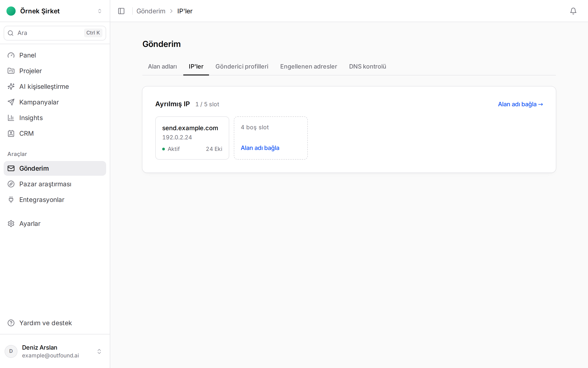
Task: Open Entegrasyonlar
Action: click(x=55, y=200)
